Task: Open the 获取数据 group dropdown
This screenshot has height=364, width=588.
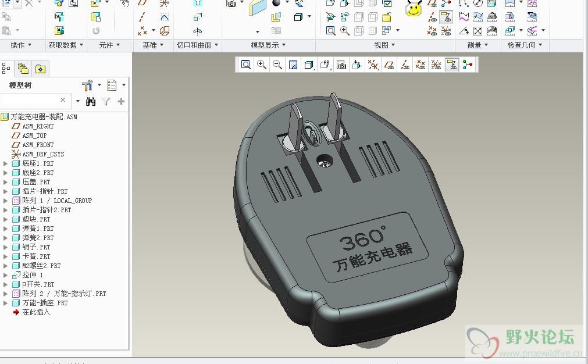Action: point(66,45)
